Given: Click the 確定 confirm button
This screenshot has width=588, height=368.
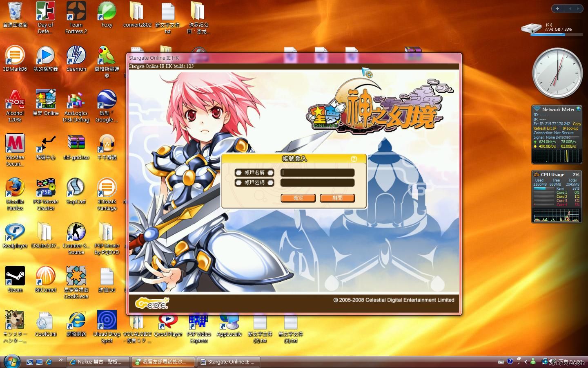Looking at the screenshot, I should click(x=298, y=198).
